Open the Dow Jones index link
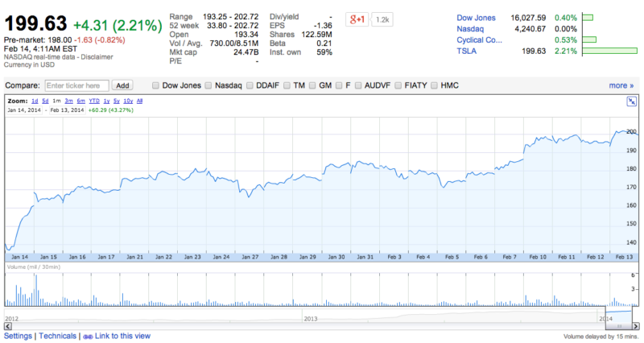 (476, 18)
